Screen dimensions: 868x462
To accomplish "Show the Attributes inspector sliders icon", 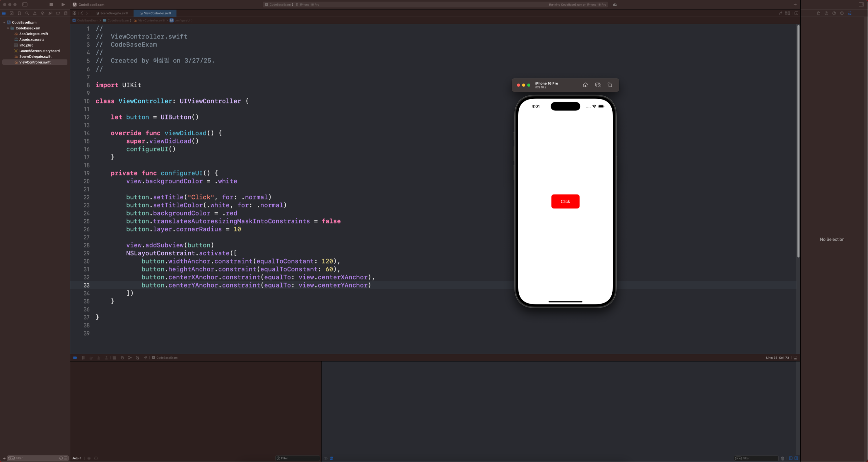I will tap(850, 14).
